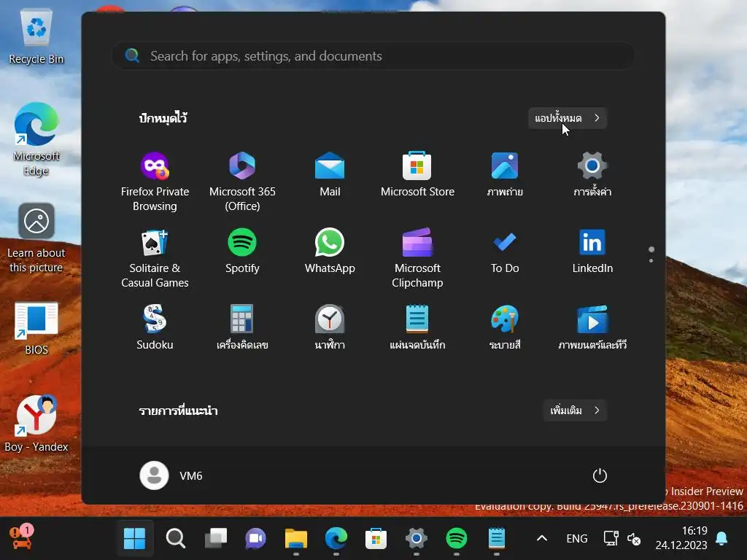Show hidden system tray icons
747x560 pixels.
[542, 539]
